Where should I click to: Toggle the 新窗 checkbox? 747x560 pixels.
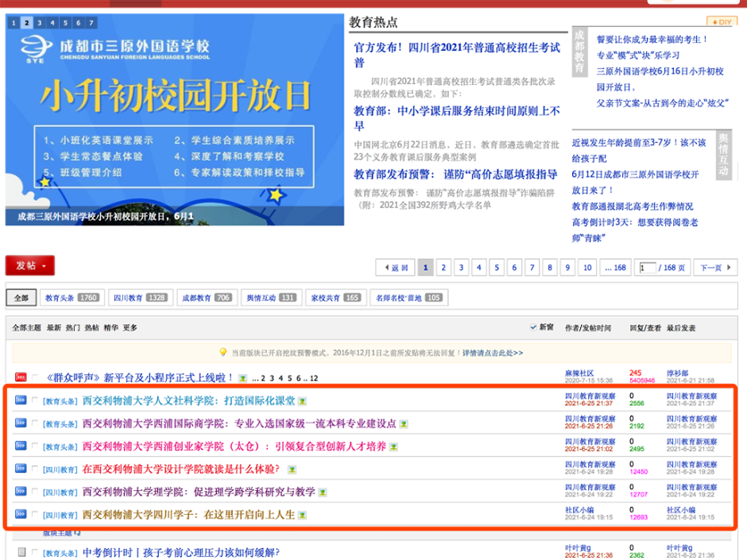click(533, 327)
